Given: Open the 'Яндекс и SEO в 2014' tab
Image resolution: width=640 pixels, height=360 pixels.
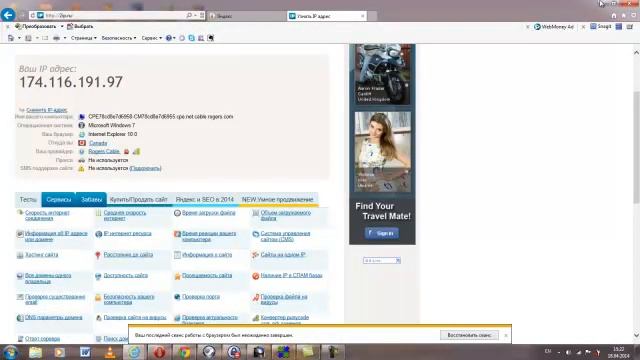Looking at the screenshot, I should 204,200.
